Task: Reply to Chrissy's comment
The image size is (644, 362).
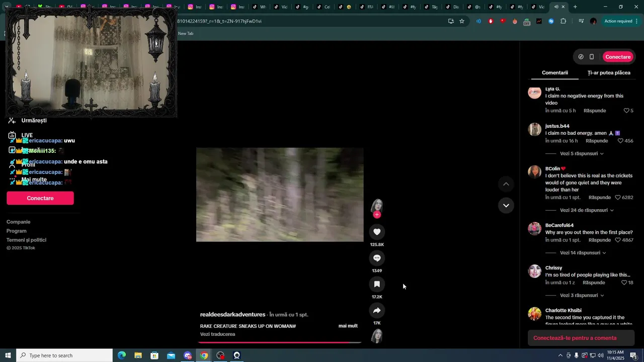Action: 594,283
